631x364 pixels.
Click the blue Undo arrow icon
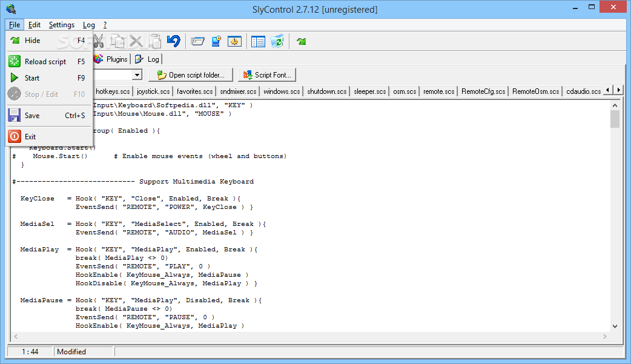point(174,41)
